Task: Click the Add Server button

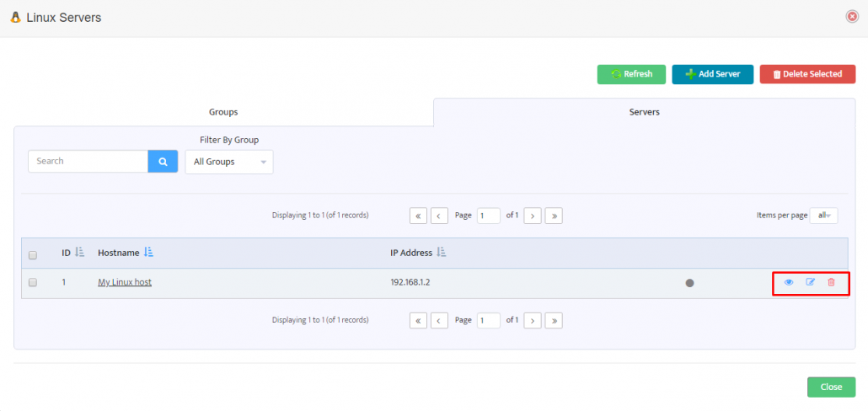Action: pyautogui.click(x=712, y=74)
